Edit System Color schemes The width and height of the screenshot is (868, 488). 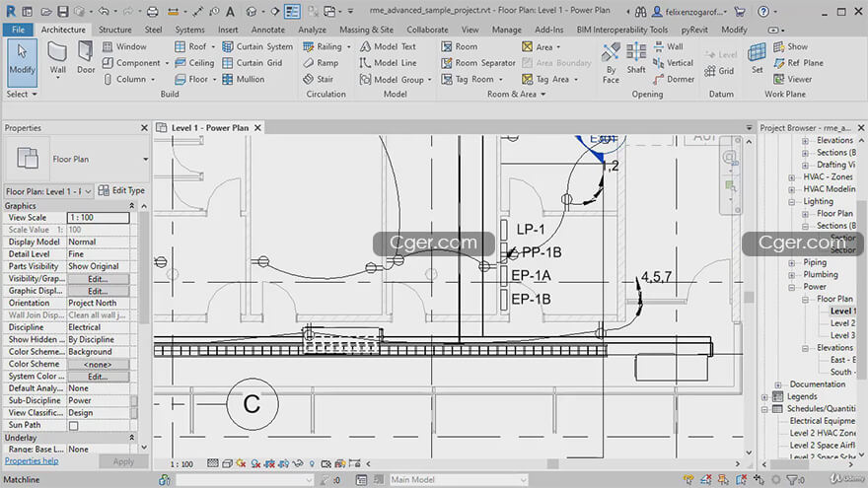[98, 377]
